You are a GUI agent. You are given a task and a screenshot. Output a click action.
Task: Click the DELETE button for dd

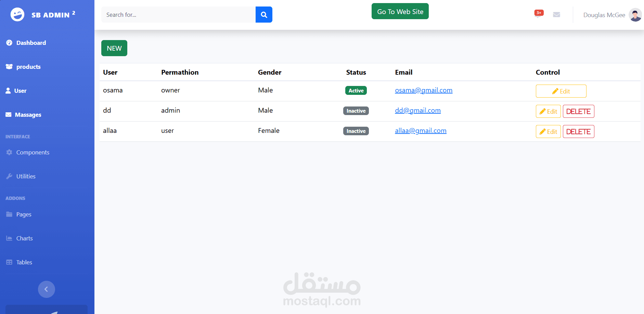coord(578,111)
